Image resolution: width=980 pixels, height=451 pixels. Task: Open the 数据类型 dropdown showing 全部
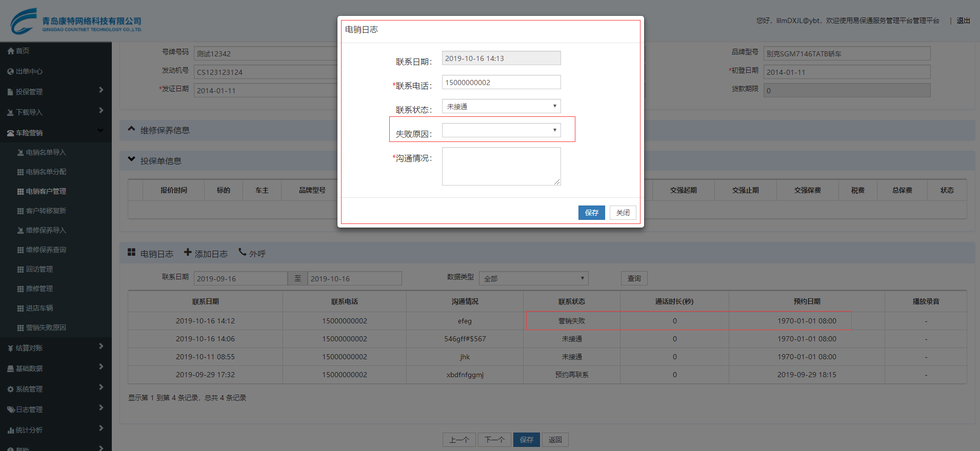click(x=533, y=278)
